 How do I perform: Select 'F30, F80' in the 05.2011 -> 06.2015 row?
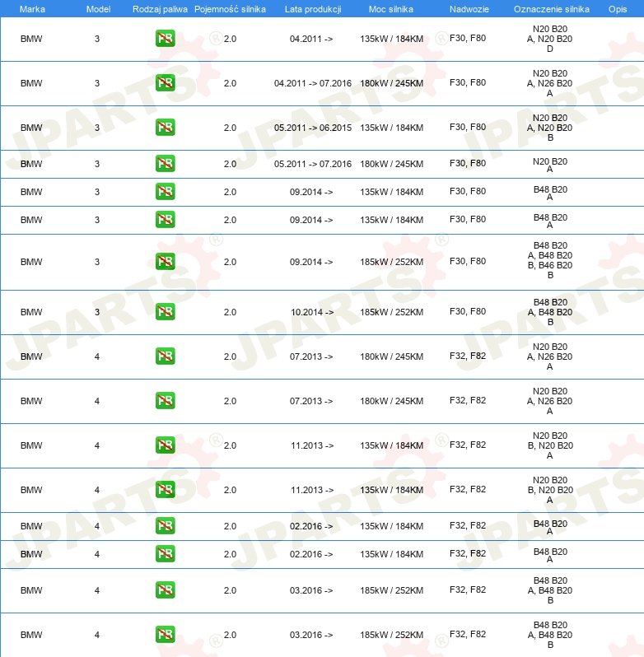tap(468, 127)
